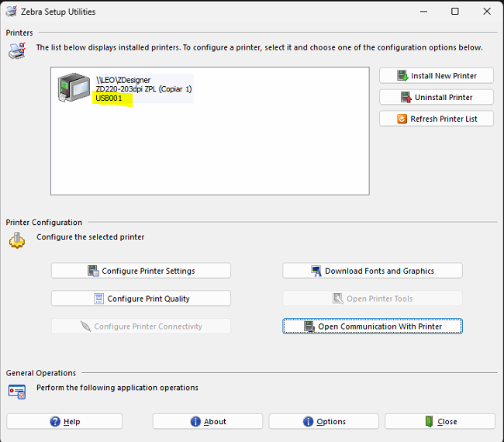This screenshot has height=442, width=504.
Task: Minimize the Zebra Setup Utilities window
Action: click(423, 12)
